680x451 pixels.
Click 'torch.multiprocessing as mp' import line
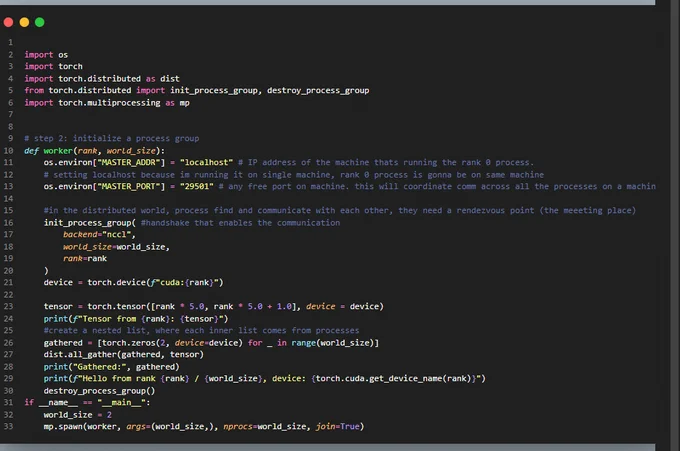[107, 103]
